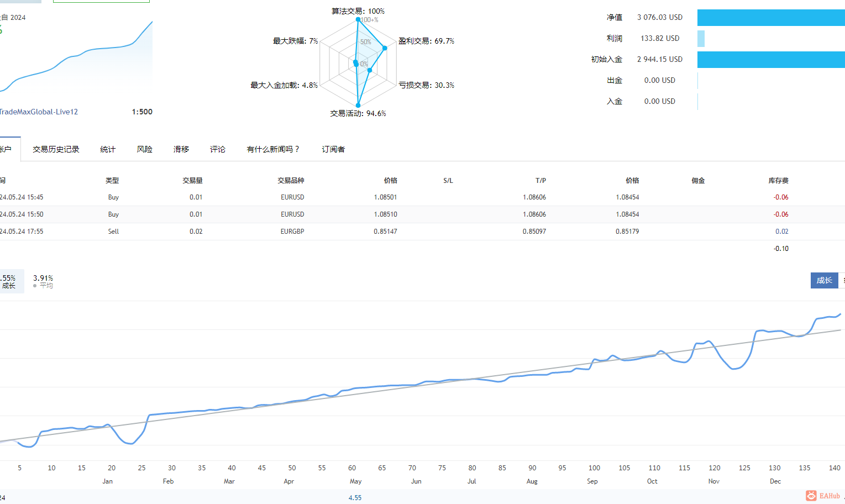Click the 类型 column header
845x504 pixels.
[112, 181]
